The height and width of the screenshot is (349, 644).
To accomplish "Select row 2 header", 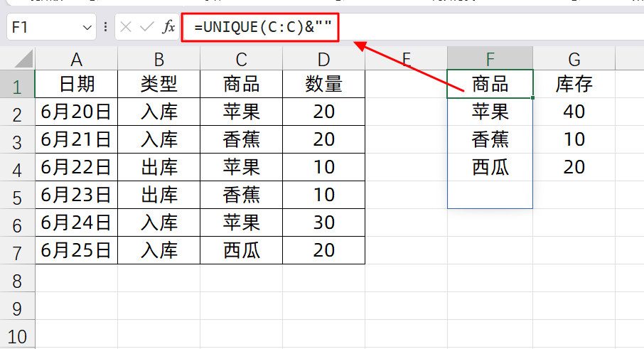I will coord(17,112).
